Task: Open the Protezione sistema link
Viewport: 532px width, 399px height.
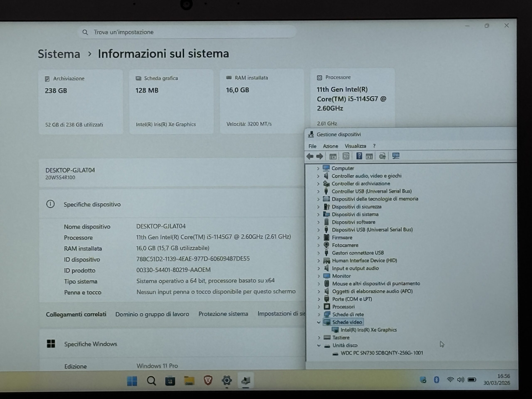Action: pyautogui.click(x=223, y=314)
